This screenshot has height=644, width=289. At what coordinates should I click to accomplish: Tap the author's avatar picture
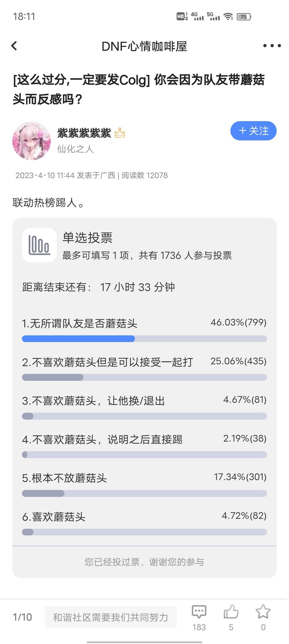pos(32,141)
